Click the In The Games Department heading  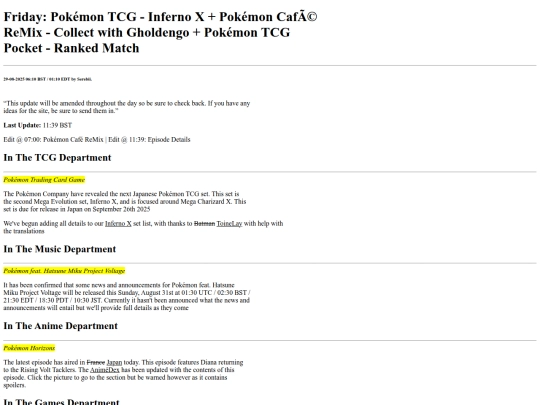[x=62, y=402]
